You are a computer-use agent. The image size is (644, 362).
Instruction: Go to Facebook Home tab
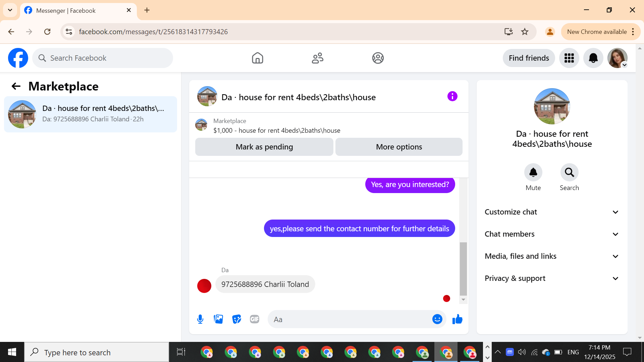[x=257, y=58]
